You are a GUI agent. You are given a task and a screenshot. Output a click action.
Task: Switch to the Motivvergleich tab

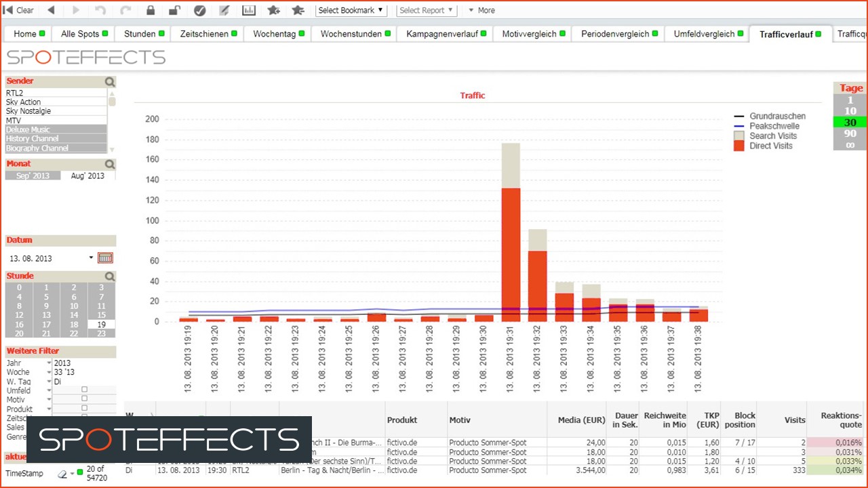coord(532,34)
